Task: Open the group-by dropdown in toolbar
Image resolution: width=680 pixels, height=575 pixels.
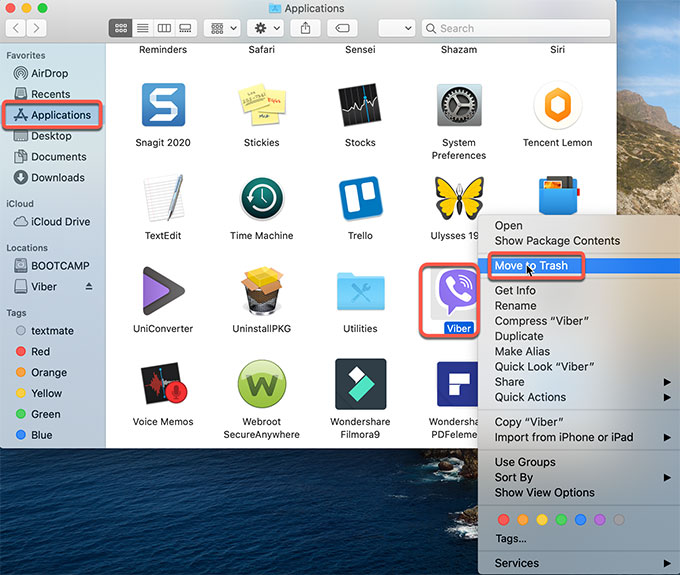Action: pyautogui.click(x=222, y=28)
